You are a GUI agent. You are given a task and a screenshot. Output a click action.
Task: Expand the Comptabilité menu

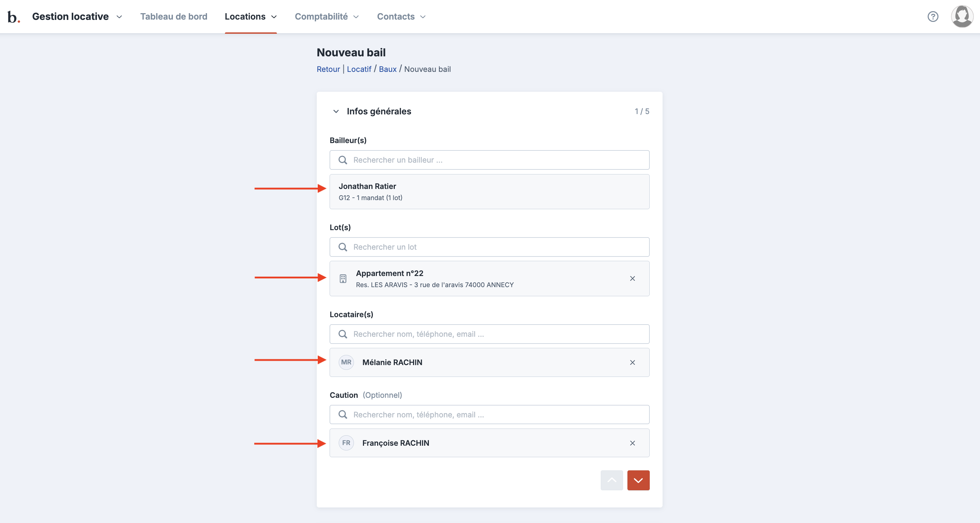[x=327, y=17]
